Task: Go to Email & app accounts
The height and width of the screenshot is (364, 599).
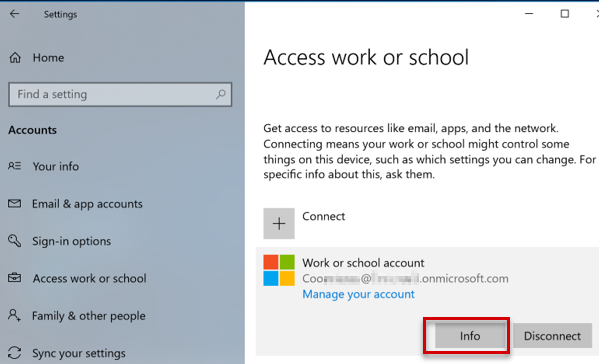Action: pyautogui.click(x=87, y=204)
